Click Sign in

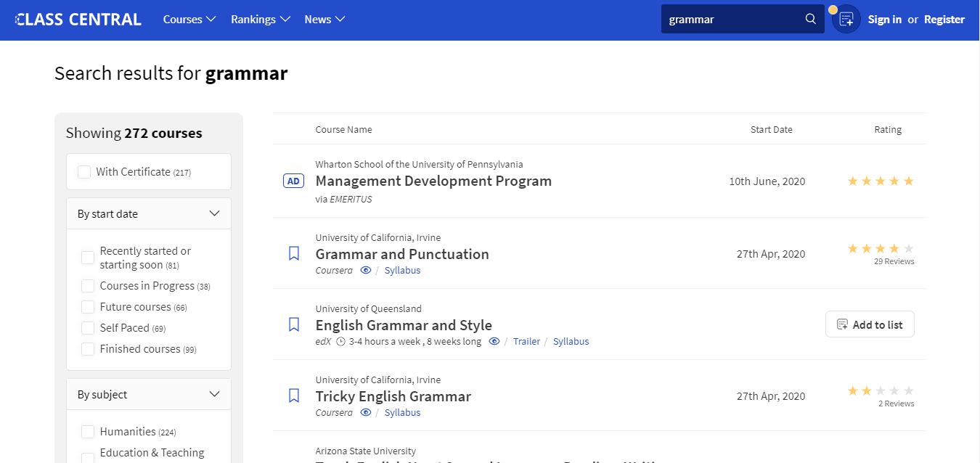coord(885,20)
